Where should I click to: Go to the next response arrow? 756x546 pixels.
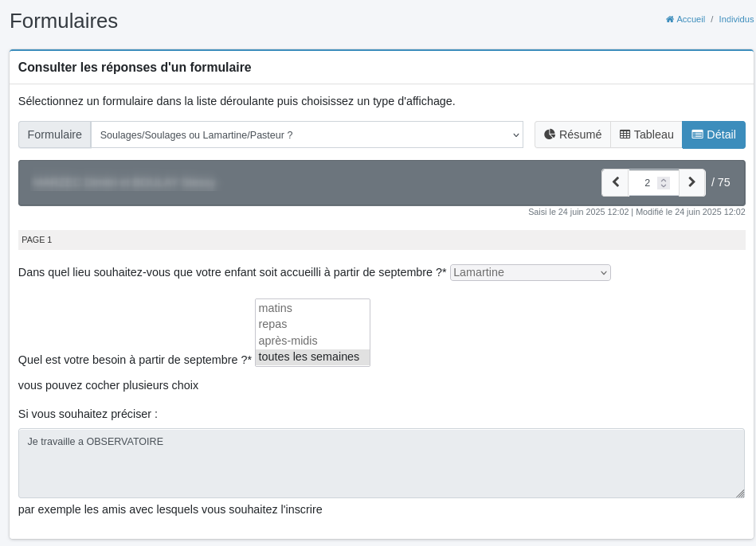pyautogui.click(x=692, y=182)
